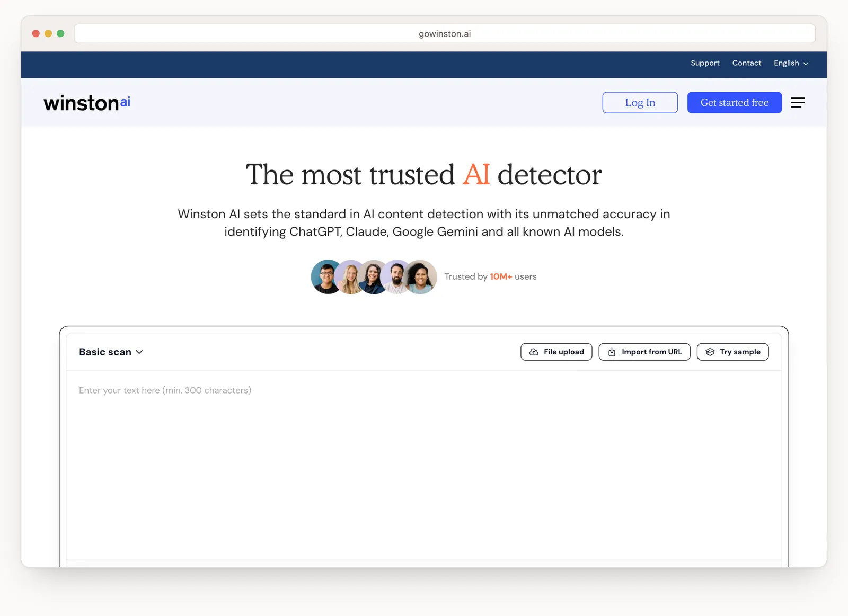Click the last avatar with curly hair
Screen dimensions: 848x616
click(420, 276)
